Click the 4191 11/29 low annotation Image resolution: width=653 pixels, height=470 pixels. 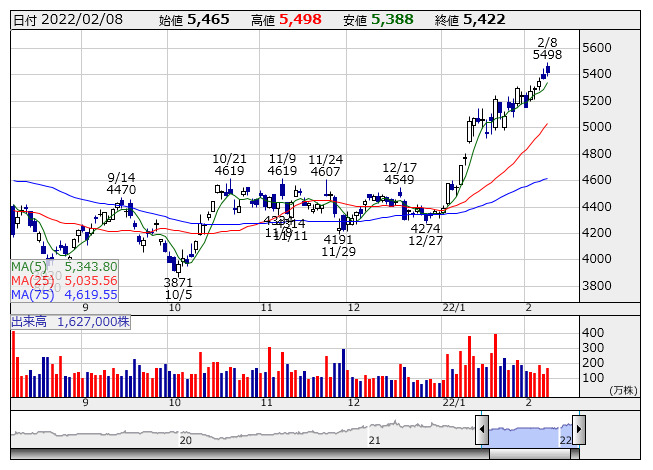pyautogui.click(x=338, y=246)
